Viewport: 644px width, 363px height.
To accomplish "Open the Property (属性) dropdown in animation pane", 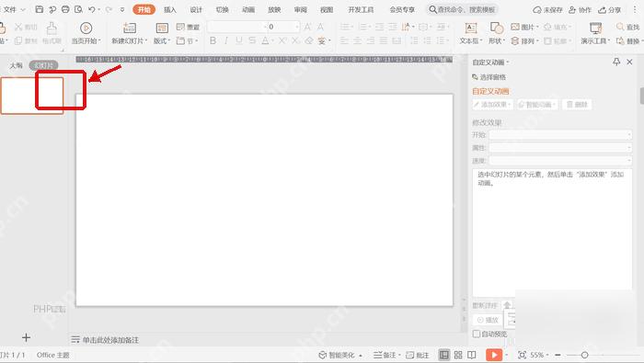I will pyautogui.click(x=560, y=147).
